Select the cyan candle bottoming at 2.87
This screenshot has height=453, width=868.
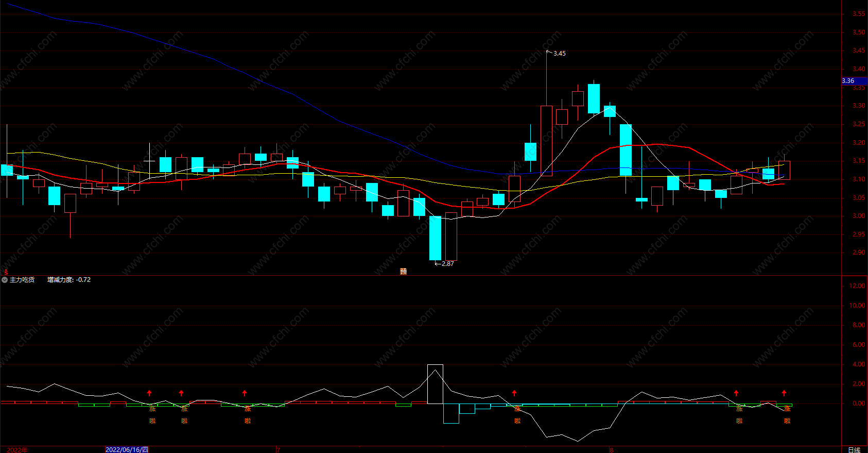(435, 238)
